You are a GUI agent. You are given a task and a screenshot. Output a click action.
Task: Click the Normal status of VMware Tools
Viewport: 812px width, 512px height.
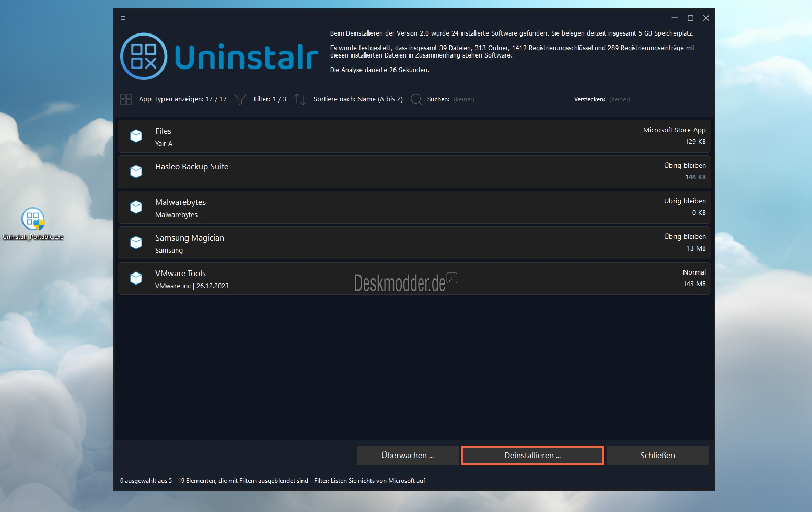coord(694,272)
